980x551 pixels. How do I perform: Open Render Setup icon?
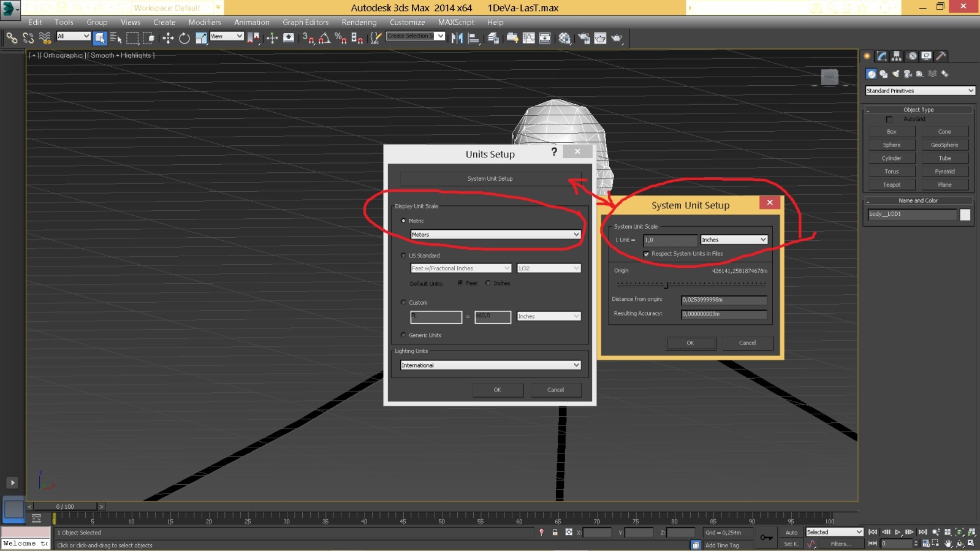(584, 38)
